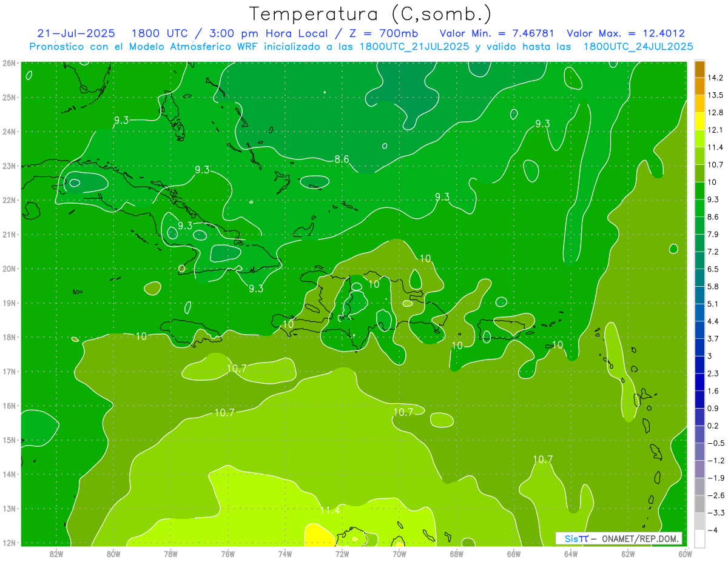728x562 pixels.
Task: Click the colorbar value 13.5
Action: (715, 95)
